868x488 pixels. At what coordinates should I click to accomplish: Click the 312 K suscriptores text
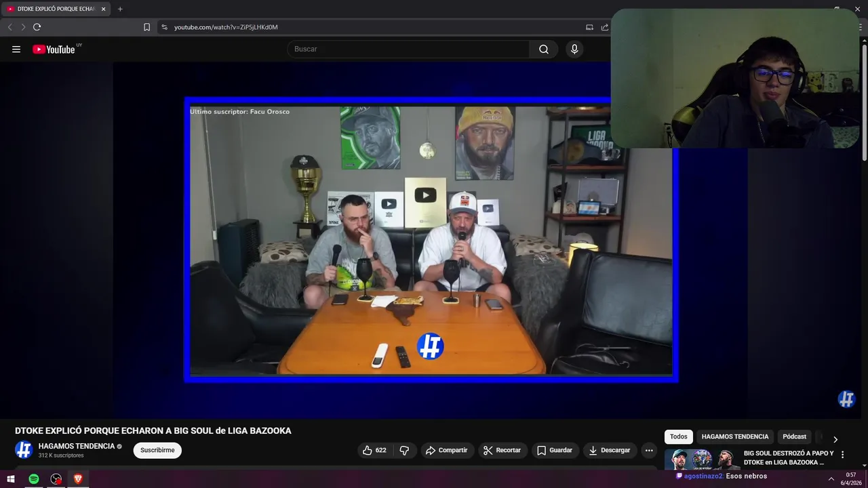[x=61, y=455]
